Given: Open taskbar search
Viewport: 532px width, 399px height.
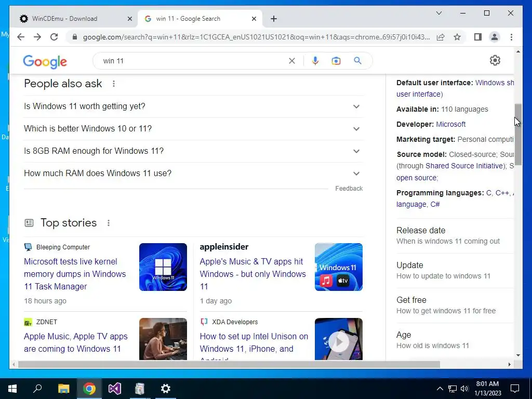Looking at the screenshot, I should (x=37, y=388).
